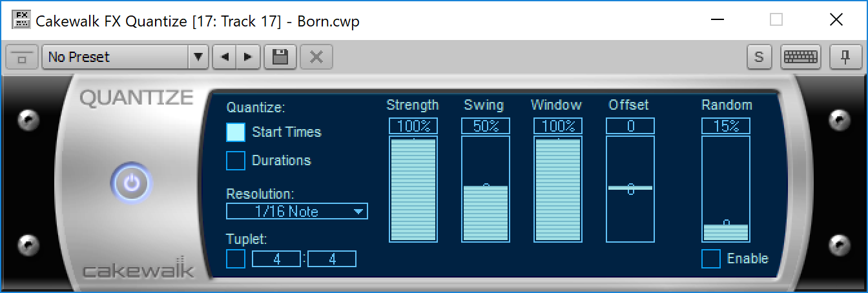
Task: Click the second Tuplet value field
Action: (332, 259)
